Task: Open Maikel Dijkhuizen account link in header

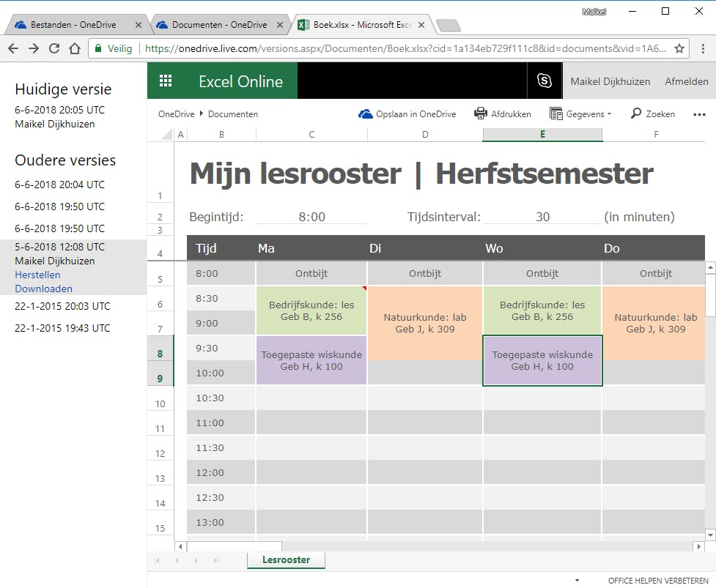Action: coord(610,81)
